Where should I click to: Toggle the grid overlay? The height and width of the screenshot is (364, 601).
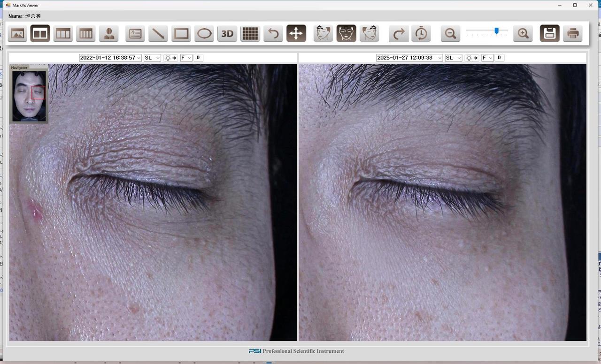[250, 34]
